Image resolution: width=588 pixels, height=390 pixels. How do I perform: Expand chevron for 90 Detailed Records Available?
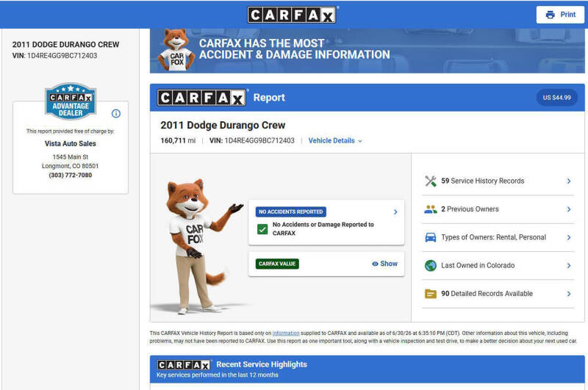(568, 294)
